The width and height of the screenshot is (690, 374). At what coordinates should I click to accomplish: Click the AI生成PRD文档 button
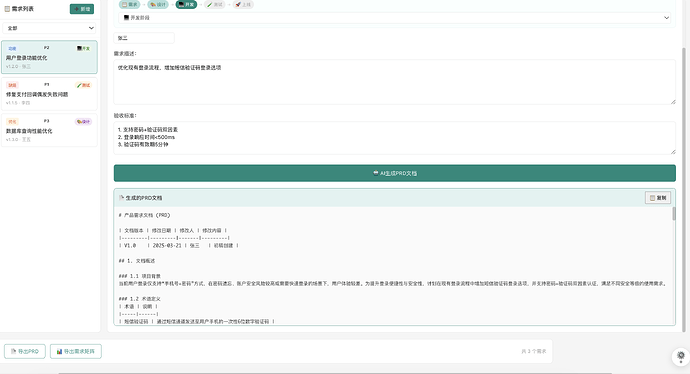(x=395, y=173)
